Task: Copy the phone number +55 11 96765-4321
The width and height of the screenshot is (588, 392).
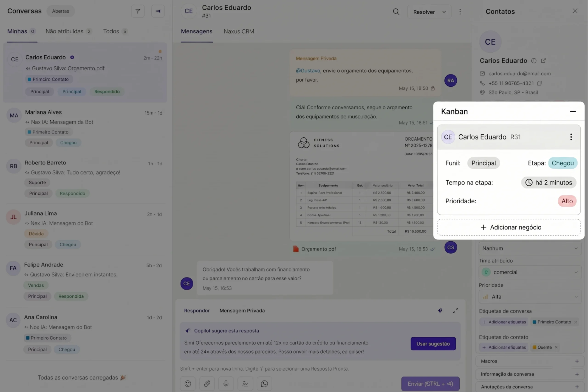Action: [x=540, y=83]
